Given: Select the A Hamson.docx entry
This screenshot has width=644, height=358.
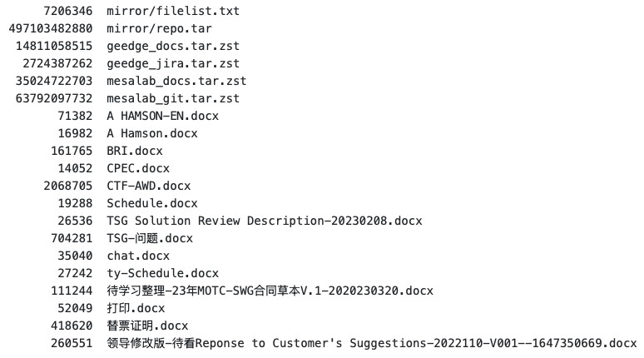Looking at the screenshot, I should [152, 134].
